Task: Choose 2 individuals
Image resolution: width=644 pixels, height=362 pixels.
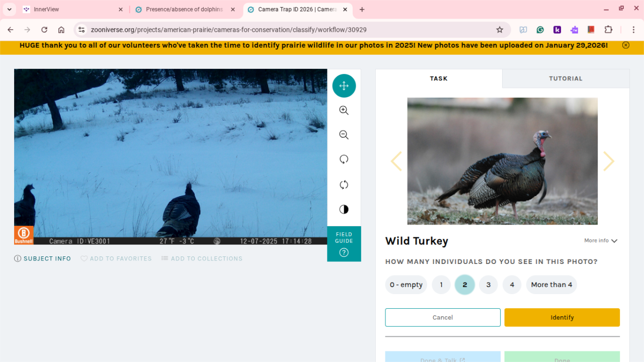Action: 465,285
